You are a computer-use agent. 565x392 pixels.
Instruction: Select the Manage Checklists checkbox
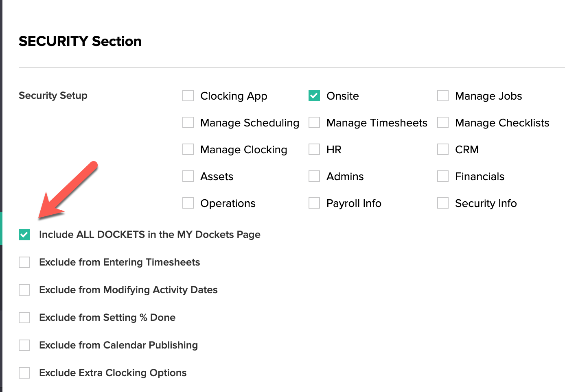(x=443, y=122)
